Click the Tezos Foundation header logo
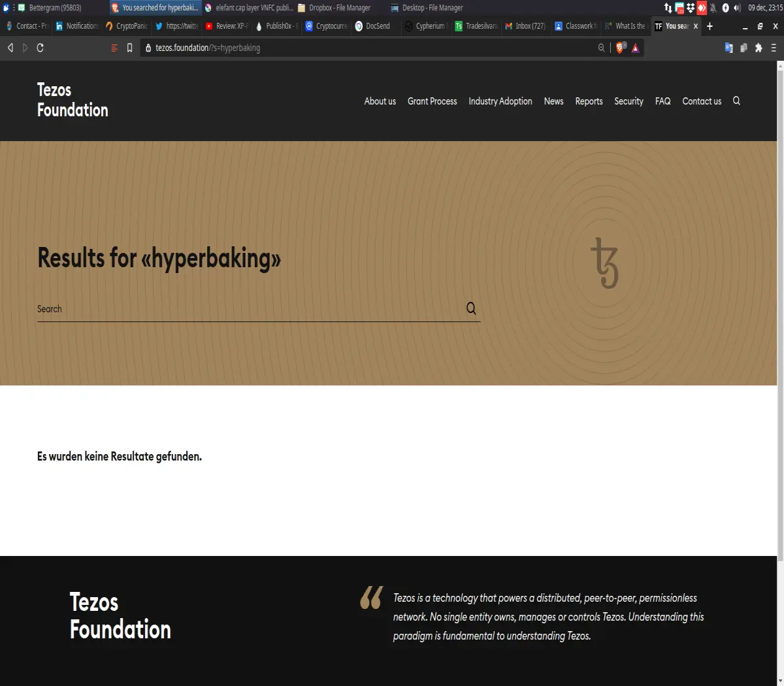The height and width of the screenshot is (686, 784). pos(73,100)
